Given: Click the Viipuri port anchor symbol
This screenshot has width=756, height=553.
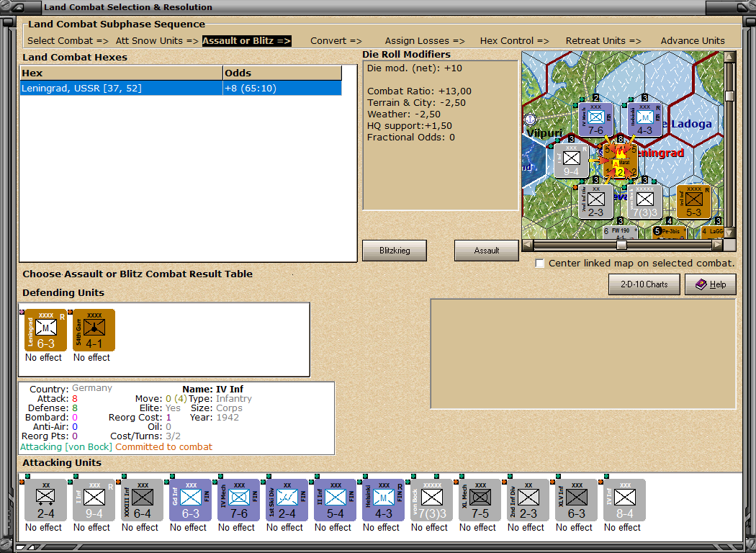Looking at the screenshot, I should coord(531,119).
